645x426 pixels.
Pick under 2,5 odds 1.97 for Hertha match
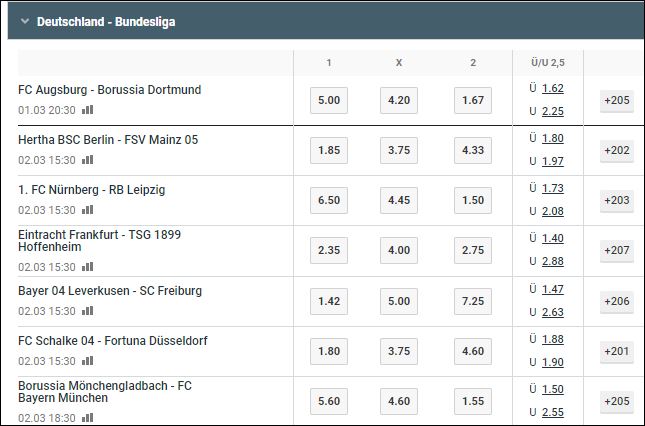[552, 161]
